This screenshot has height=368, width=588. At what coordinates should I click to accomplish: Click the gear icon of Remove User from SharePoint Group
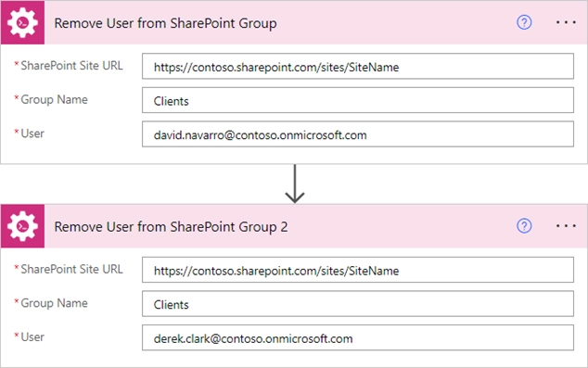(22, 22)
